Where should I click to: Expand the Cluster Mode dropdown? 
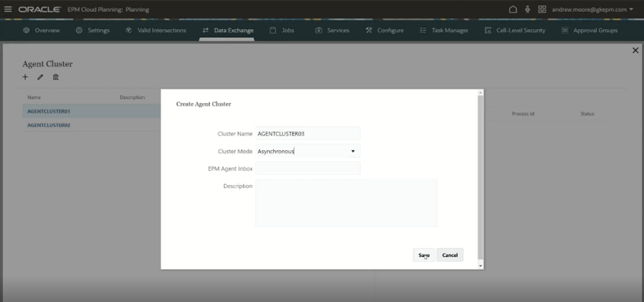[352, 151]
